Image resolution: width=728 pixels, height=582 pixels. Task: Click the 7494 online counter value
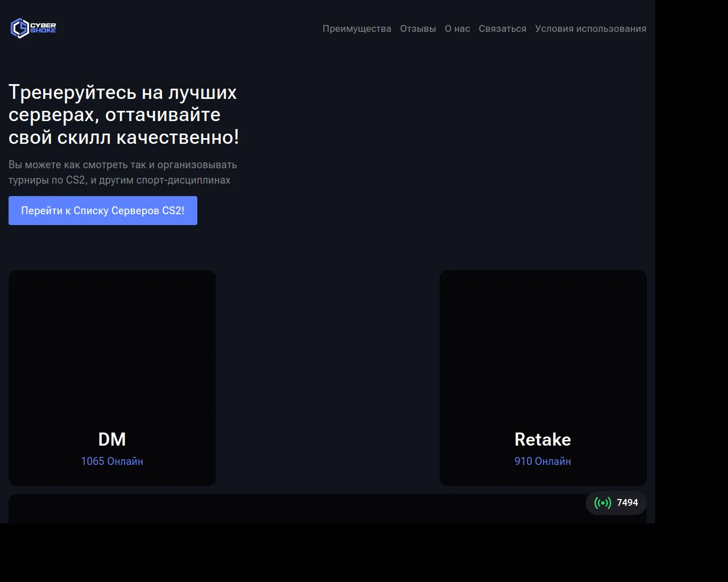coord(627,503)
